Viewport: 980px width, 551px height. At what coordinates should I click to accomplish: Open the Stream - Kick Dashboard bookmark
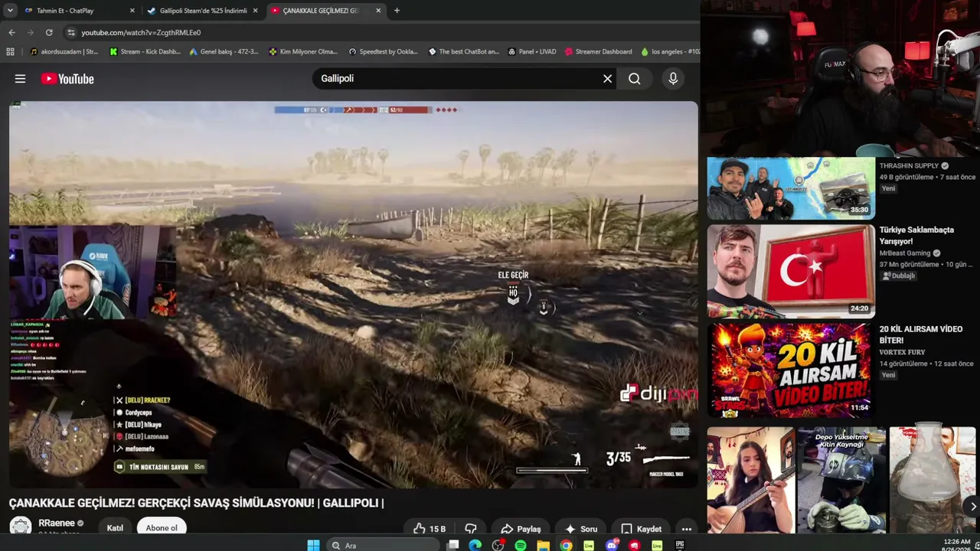click(x=145, y=51)
